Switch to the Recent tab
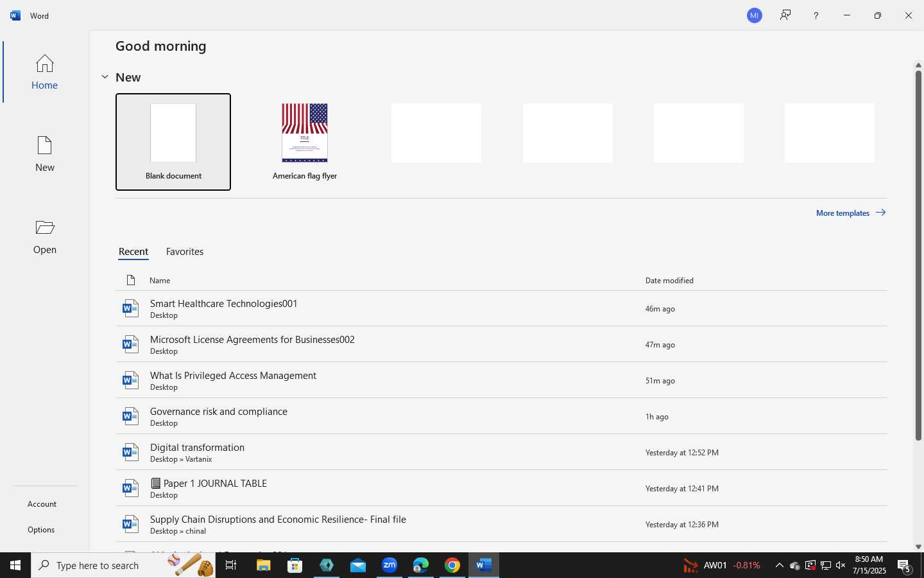Screen dimensions: 924x578 pos(133,252)
